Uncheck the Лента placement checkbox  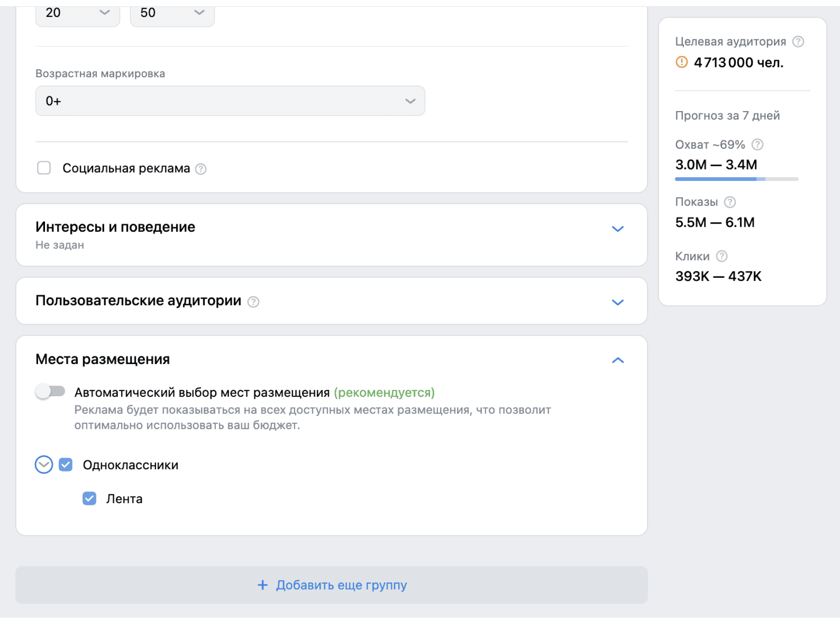click(90, 499)
